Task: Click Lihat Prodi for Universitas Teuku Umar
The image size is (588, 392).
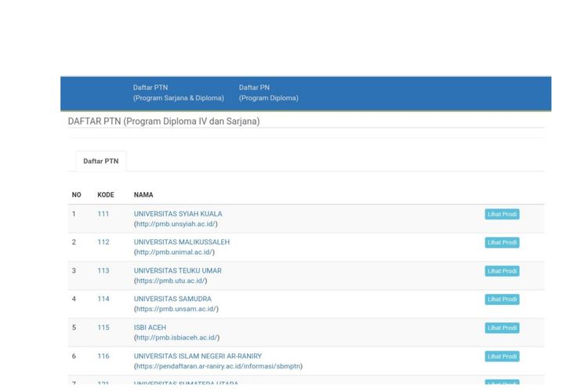Action: tap(502, 271)
